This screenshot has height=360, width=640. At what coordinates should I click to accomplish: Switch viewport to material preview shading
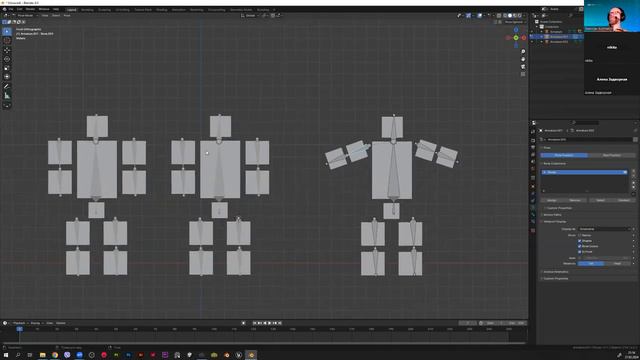tap(515, 16)
